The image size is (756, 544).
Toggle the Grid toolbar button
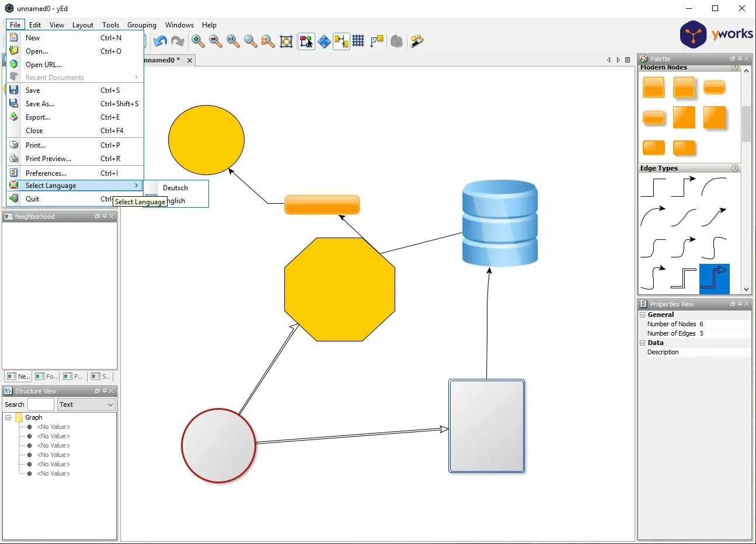(x=358, y=41)
